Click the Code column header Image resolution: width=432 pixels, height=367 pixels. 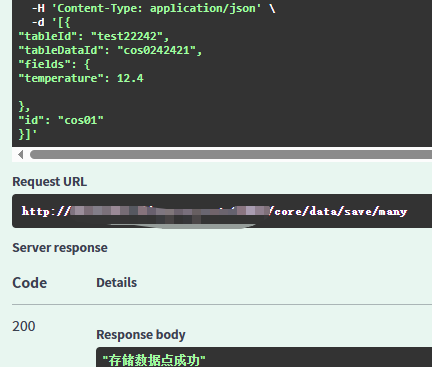30,283
